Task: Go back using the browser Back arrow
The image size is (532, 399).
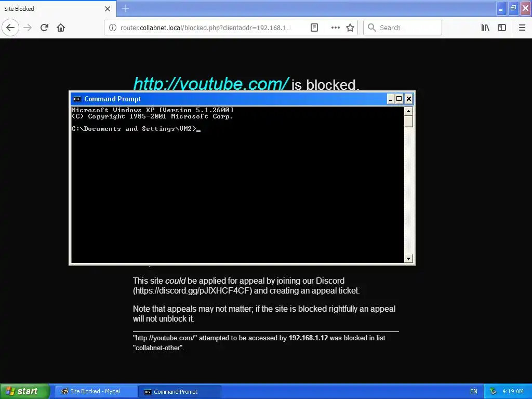Action: pyautogui.click(x=10, y=28)
